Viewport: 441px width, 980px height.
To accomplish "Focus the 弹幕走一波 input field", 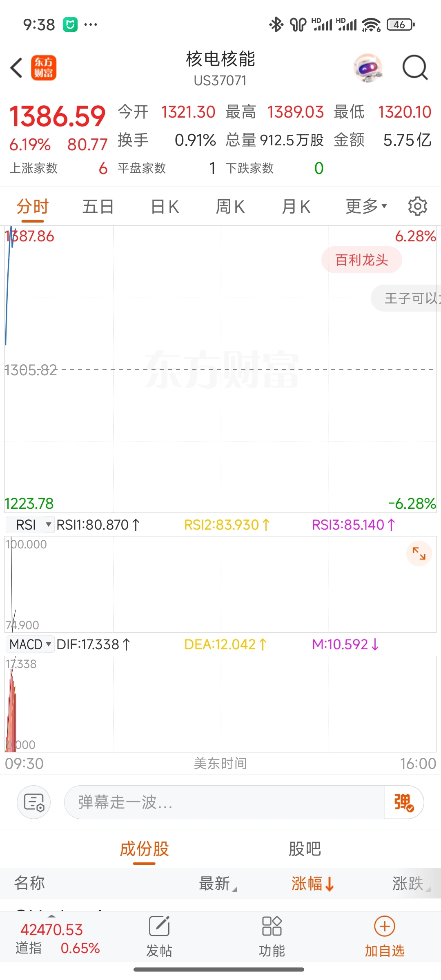I will pos(224,802).
